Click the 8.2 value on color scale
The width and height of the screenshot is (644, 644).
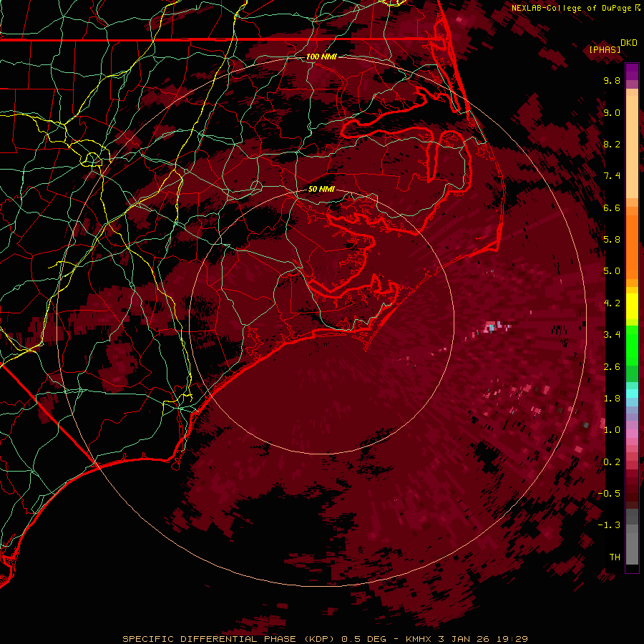tap(612, 144)
